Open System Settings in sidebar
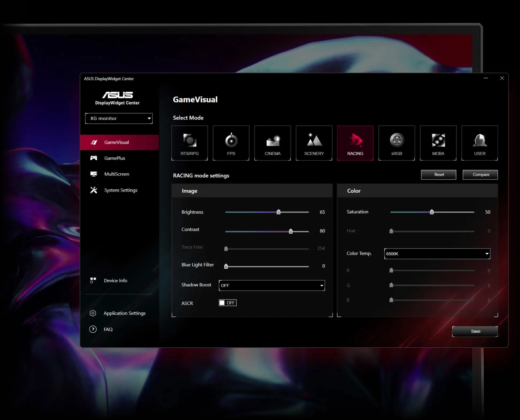 tap(120, 190)
